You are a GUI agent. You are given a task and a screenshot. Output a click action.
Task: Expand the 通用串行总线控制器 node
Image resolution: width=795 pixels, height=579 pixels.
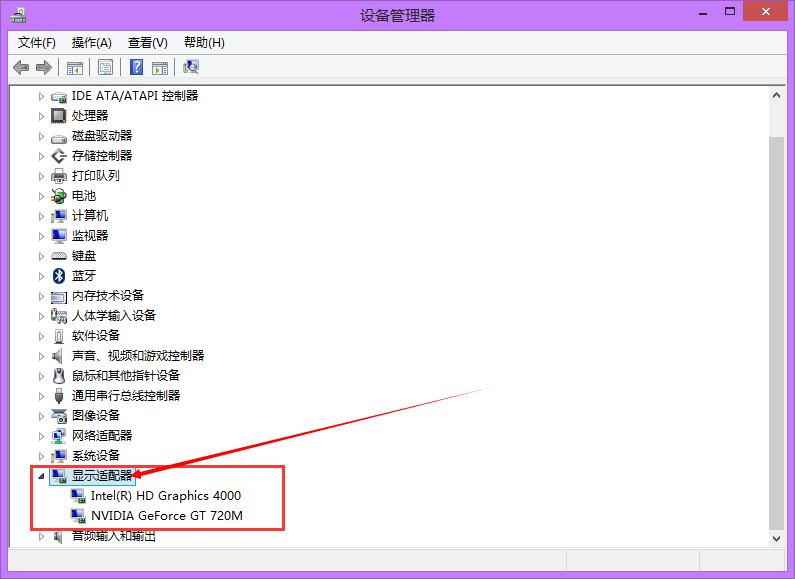[42, 396]
